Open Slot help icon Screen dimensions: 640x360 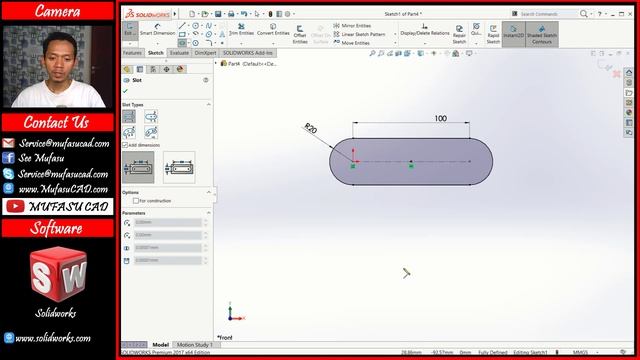206,80
